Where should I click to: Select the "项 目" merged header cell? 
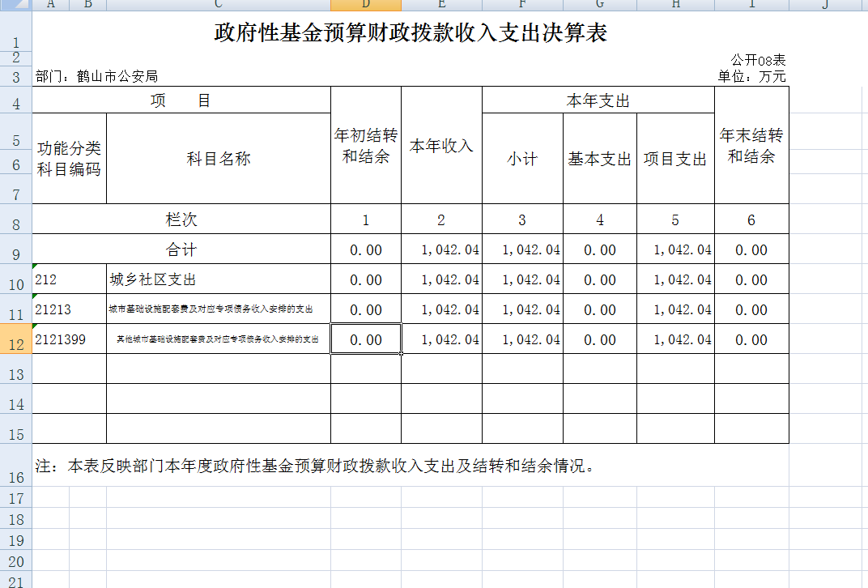[181, 100]
